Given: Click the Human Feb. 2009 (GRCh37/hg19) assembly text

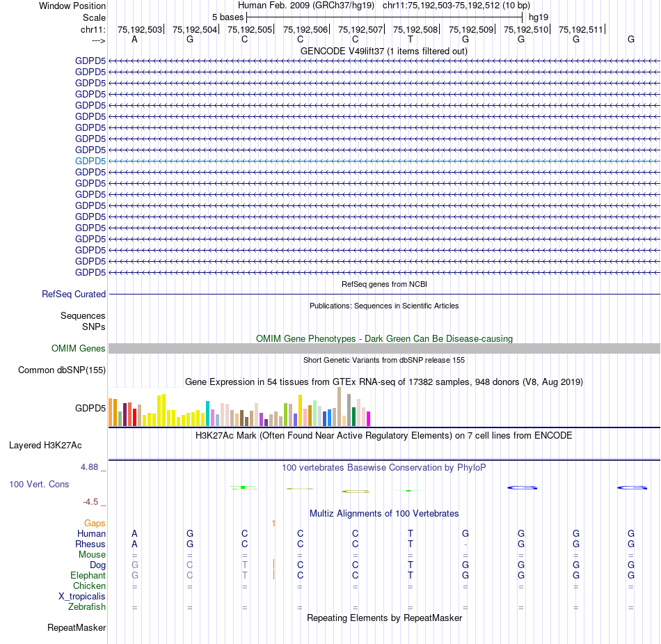Looking at the screenshot, I should [306, 6].
